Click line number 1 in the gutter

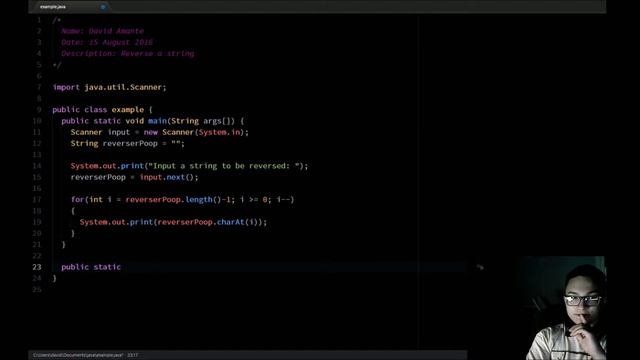[39, 20]
